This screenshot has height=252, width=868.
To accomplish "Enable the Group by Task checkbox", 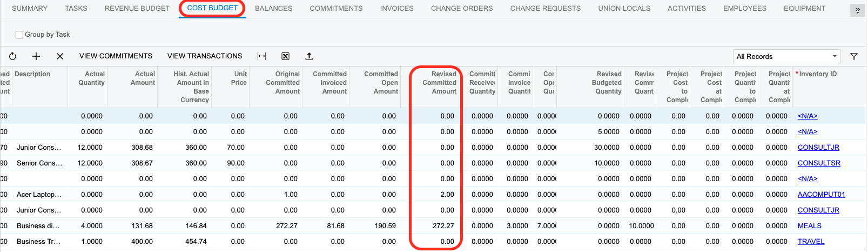I will pos(19,35).
